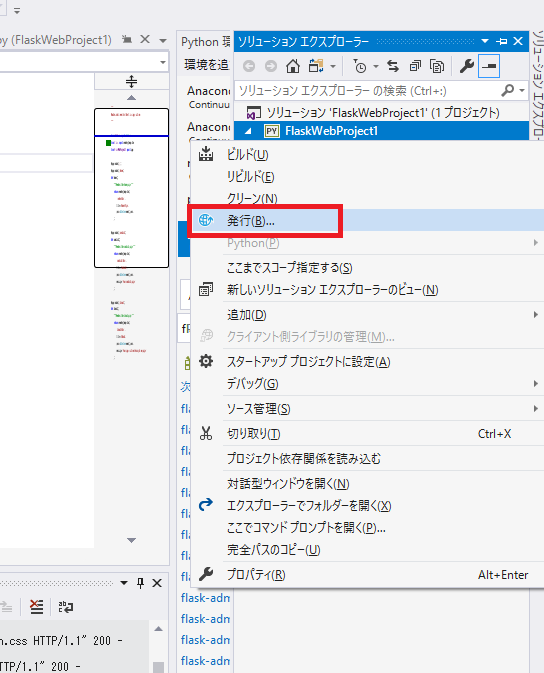Click the Switch Views icon in Solution Explorer
Image resolution: width=544 pixels, height=673 pixels.
click(316, 66)
